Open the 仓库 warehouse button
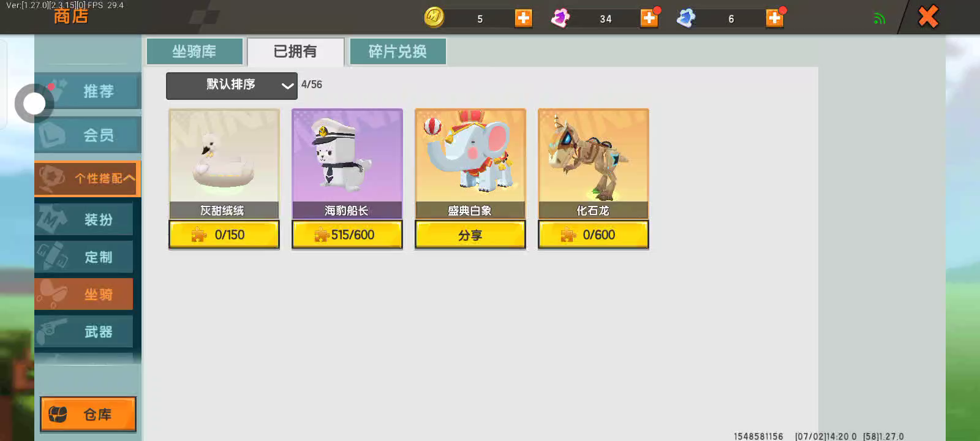 point(88,415)
